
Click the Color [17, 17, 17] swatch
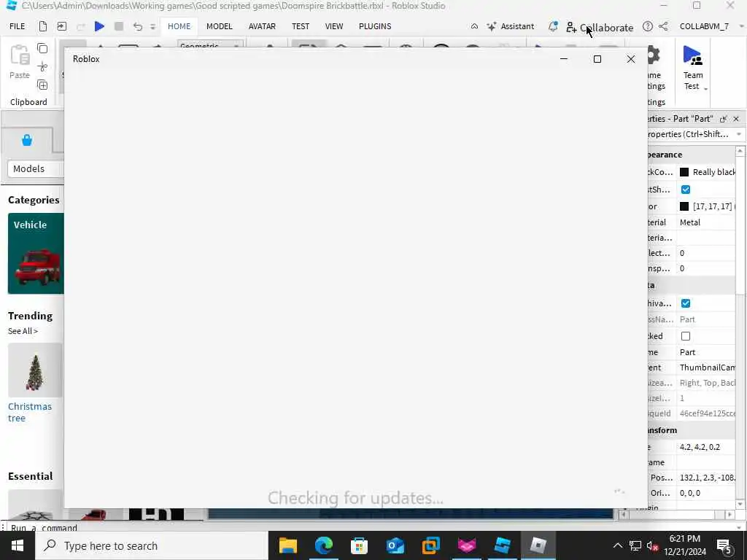point(684,206)
